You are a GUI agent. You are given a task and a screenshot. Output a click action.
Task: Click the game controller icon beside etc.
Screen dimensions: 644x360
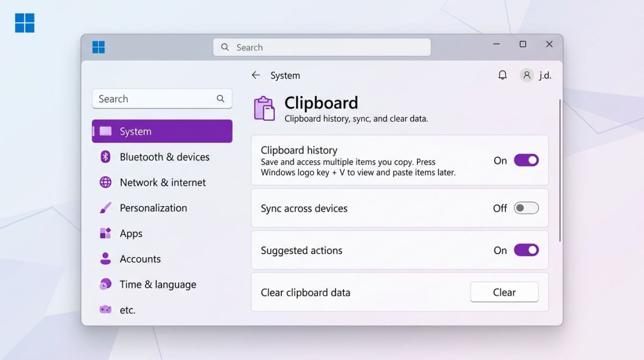point(106,309)
